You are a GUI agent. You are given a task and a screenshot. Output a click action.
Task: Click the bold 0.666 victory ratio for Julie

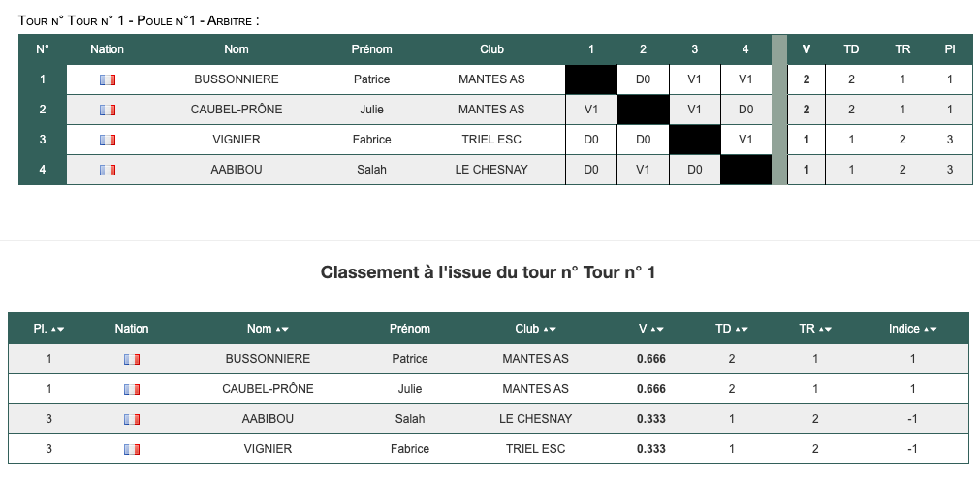tap(651, 389)
